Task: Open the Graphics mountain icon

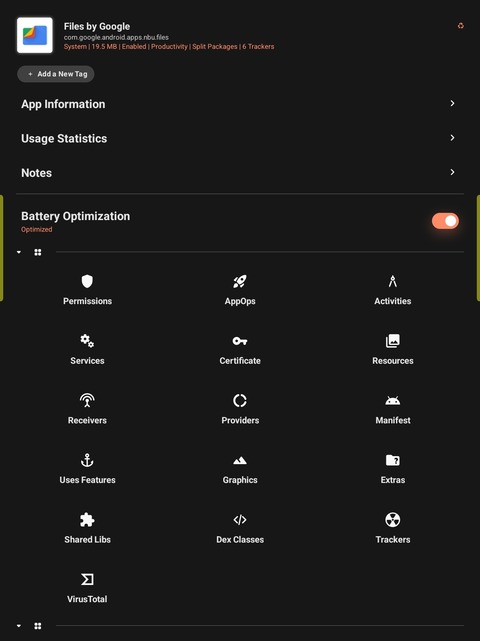Action: (x=240, y=461)
